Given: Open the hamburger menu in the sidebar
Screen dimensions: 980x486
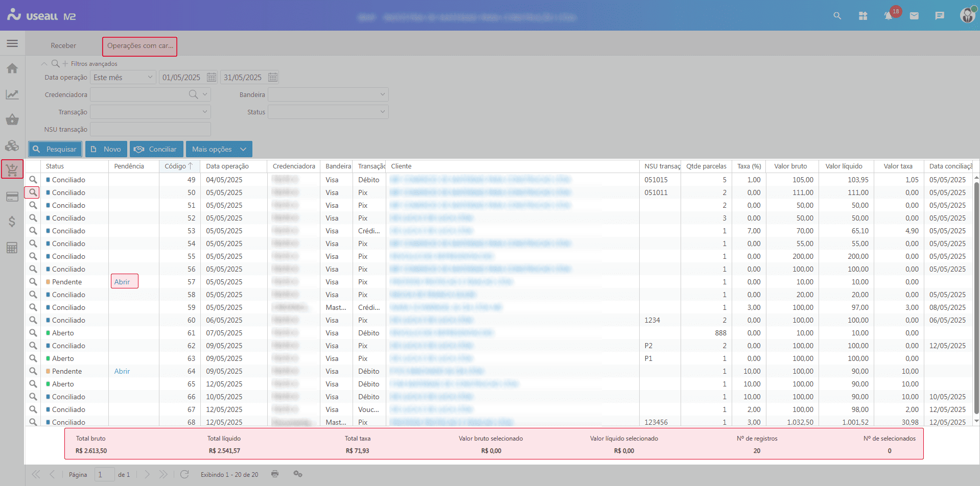Looking at the screenshot, I should (x=12, y=43).
